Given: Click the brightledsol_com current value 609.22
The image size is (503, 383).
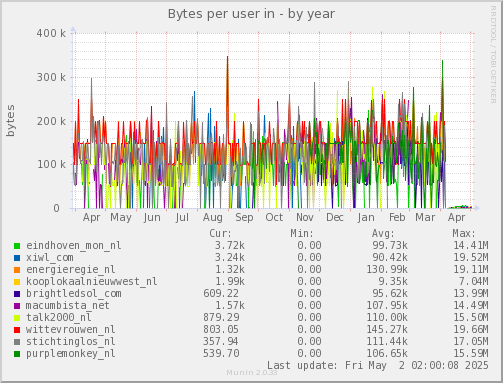Looking at the screenshot, I should 221,294.
